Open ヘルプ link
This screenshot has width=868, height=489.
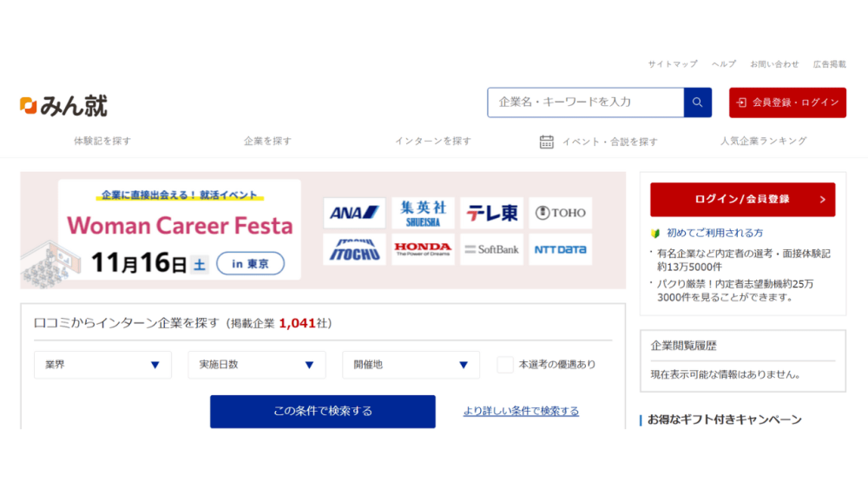(724, 64)
